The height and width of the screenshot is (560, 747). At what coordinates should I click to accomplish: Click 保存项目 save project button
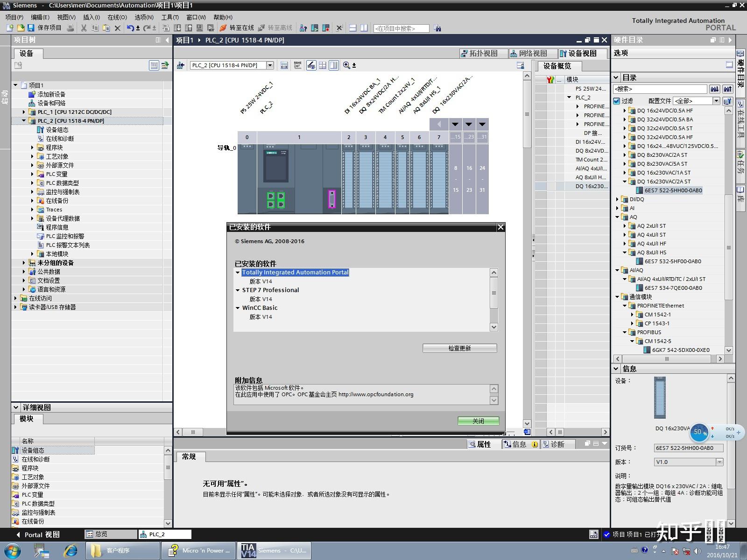(x=44, y=28)
